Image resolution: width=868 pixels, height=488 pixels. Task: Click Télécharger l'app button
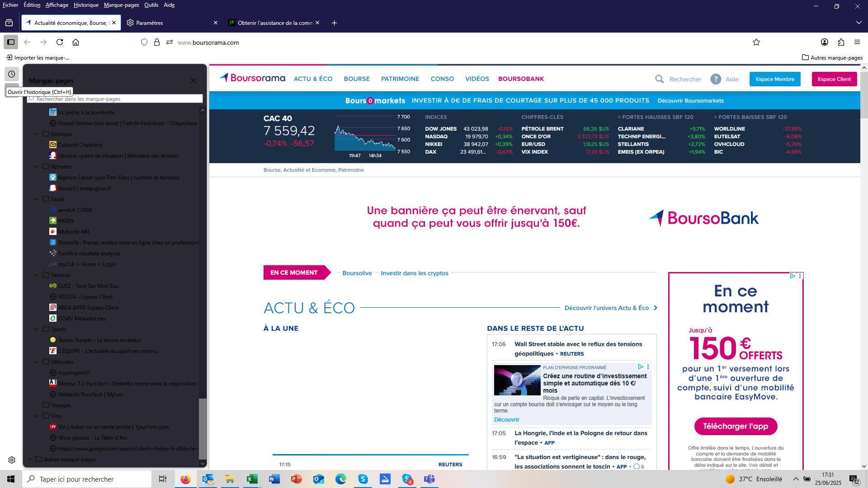[x=736, y=426]
